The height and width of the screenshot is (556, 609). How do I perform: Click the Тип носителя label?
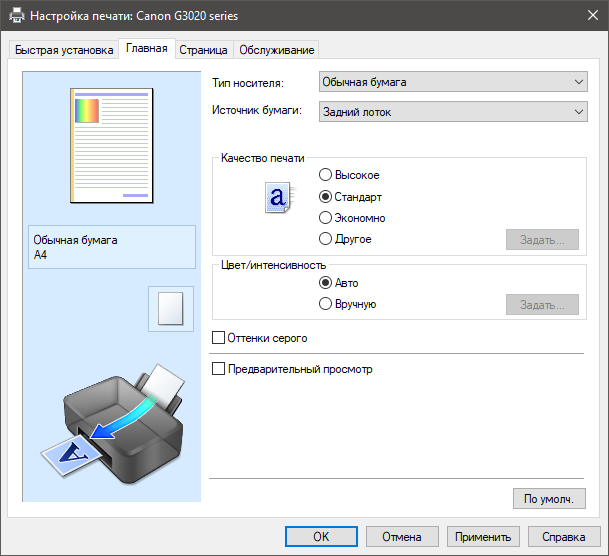[248, 83]
